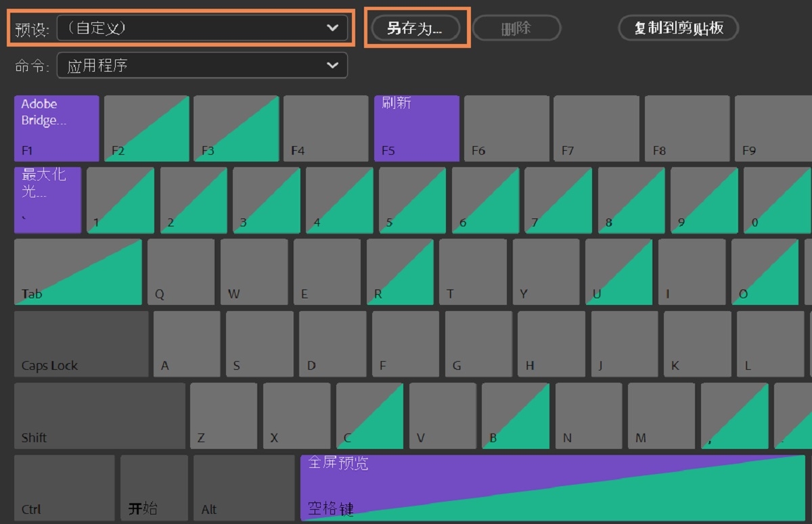The height and width of the screenshot is (524, 812).
Task: Click the Caps Lock key
Action: 81,343
